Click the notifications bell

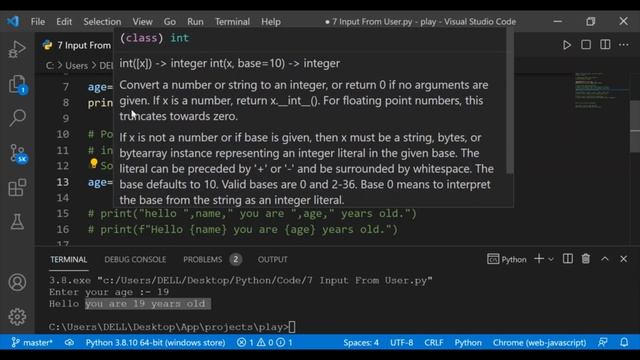(x=624, y=342)
